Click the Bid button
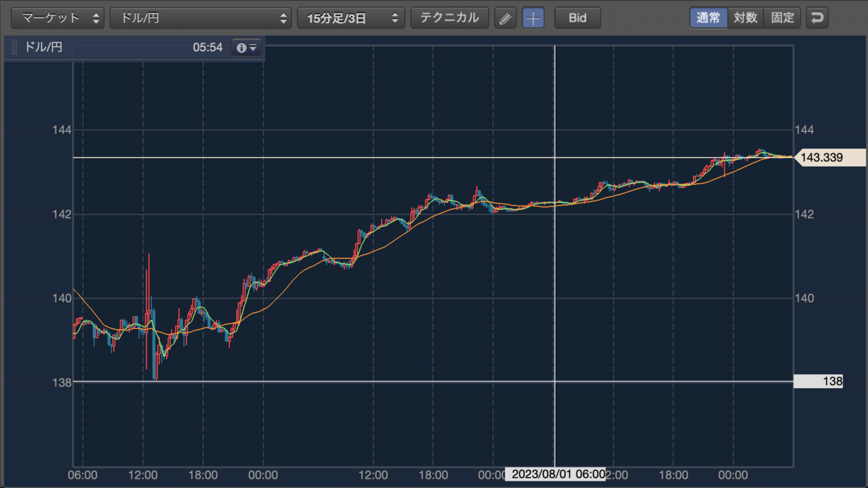 point(577,18)
